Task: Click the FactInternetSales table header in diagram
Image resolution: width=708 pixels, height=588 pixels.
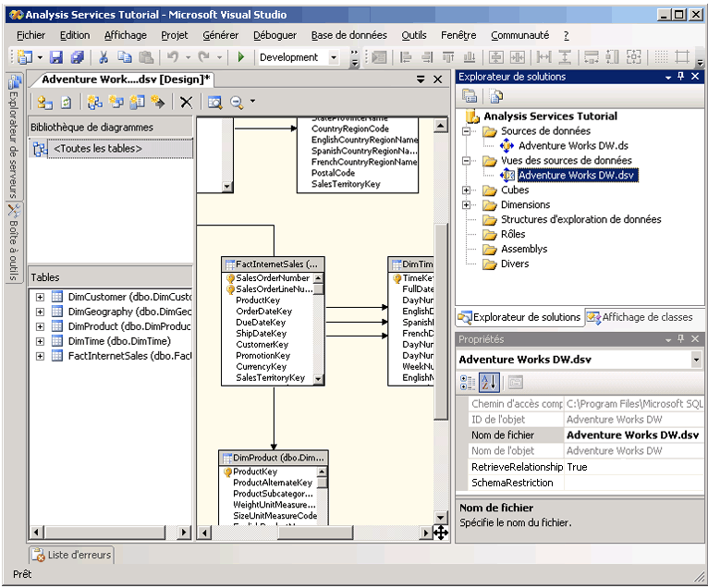Action: [x=273, y=264]
